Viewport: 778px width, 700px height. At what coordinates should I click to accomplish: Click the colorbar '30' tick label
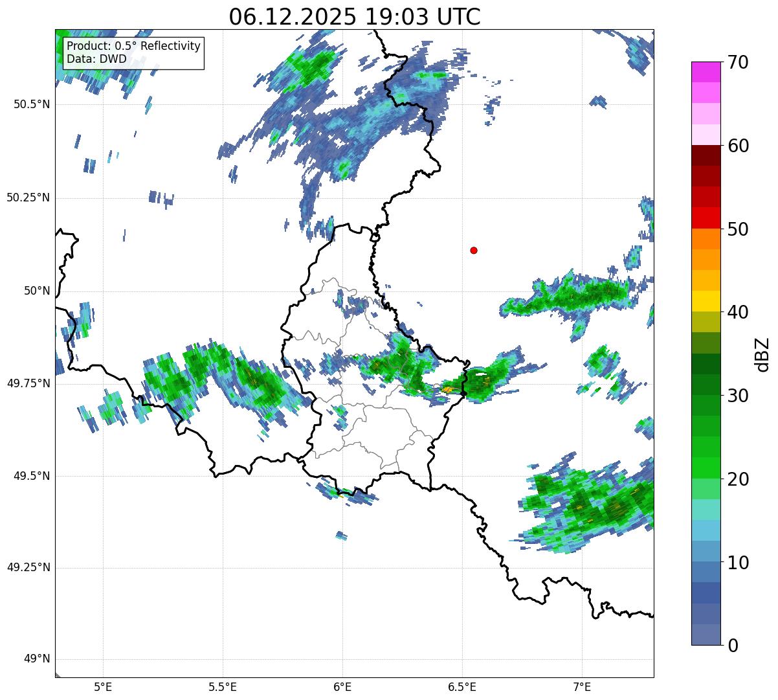(738, 396)
